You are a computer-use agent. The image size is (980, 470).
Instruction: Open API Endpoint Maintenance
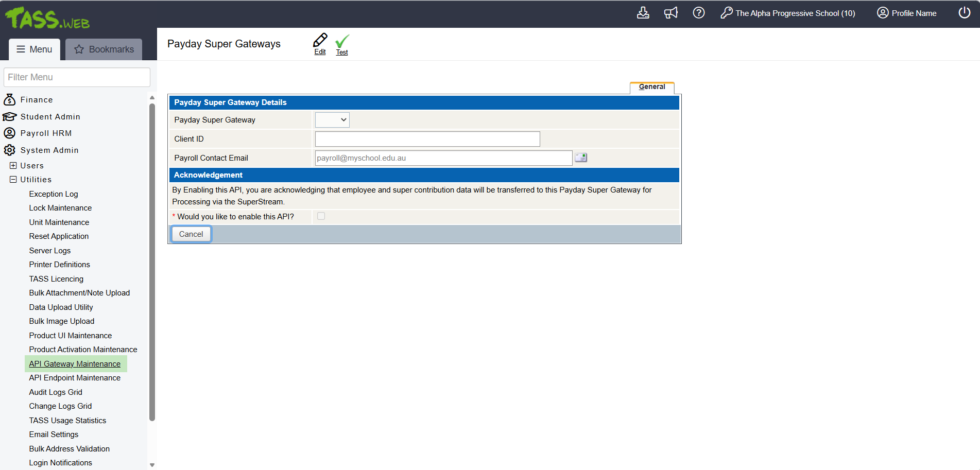[x=75, y=378]
